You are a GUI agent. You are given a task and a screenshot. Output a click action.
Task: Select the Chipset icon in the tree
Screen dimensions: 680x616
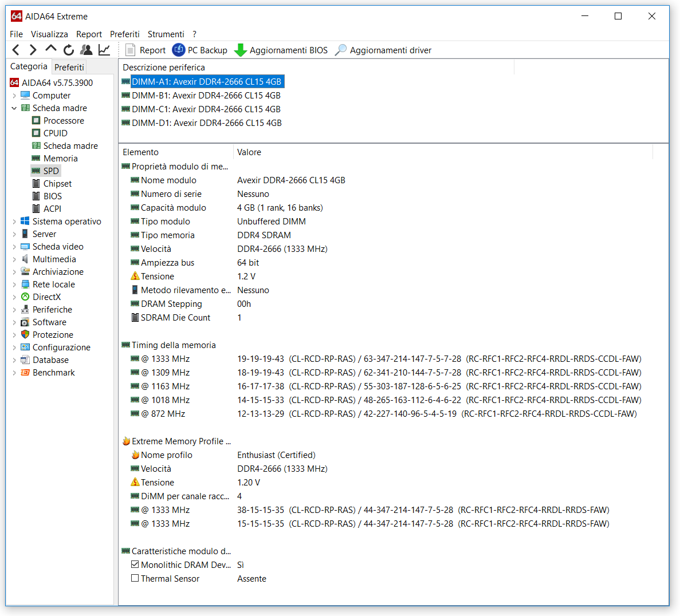[x=36, y=183]
